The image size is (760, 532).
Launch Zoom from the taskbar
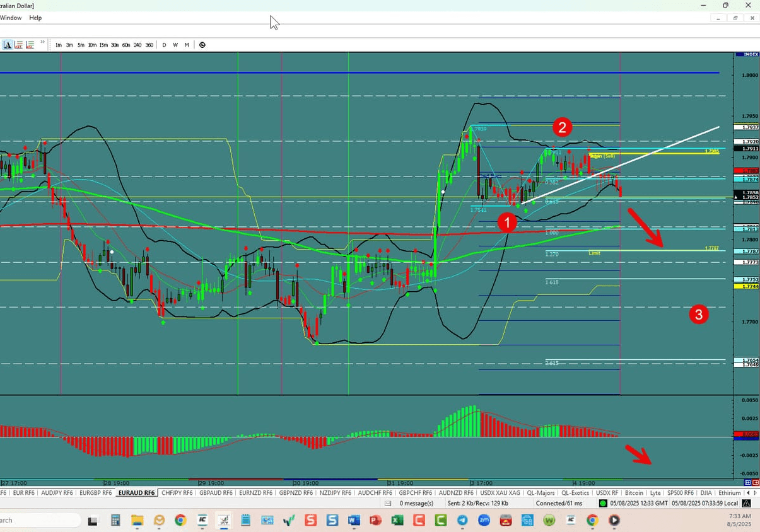pyautogui.click(x=484, y=521)
